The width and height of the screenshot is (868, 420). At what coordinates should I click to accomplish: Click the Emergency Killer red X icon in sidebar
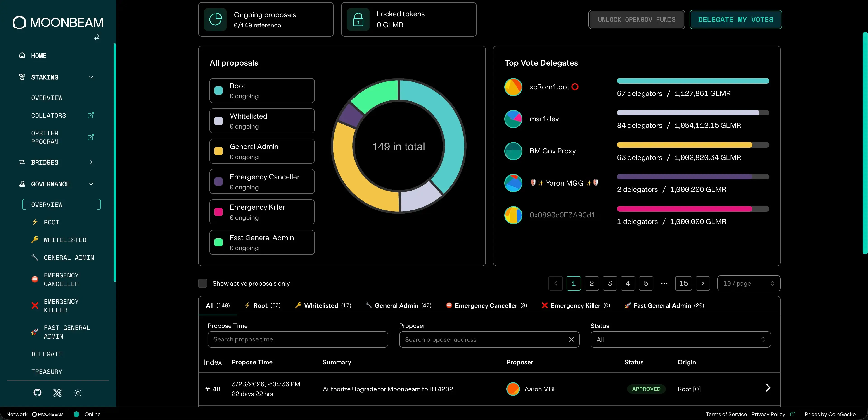35,305
